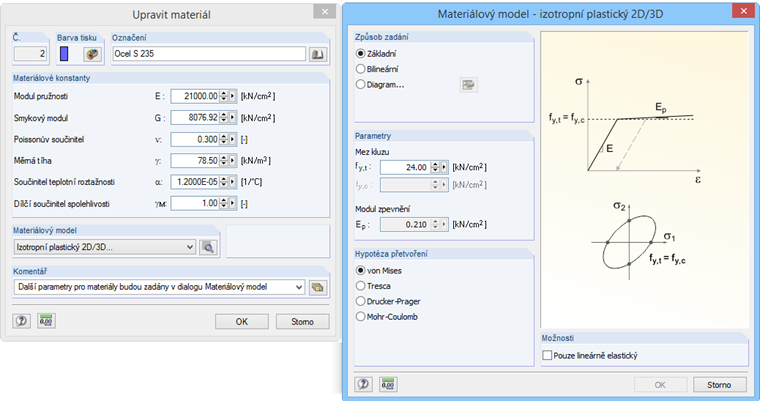
Task: Click the blue print color swatch
Action: pyautogui.click(x=65, y=53)
